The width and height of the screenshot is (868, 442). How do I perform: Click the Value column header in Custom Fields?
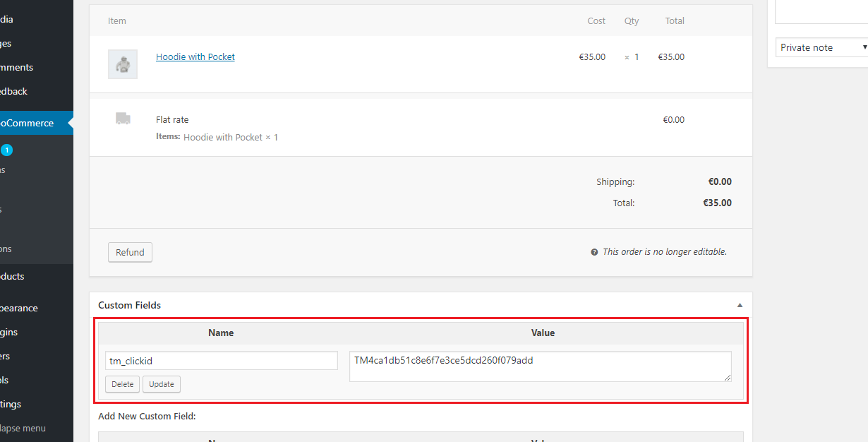point(543,333)
